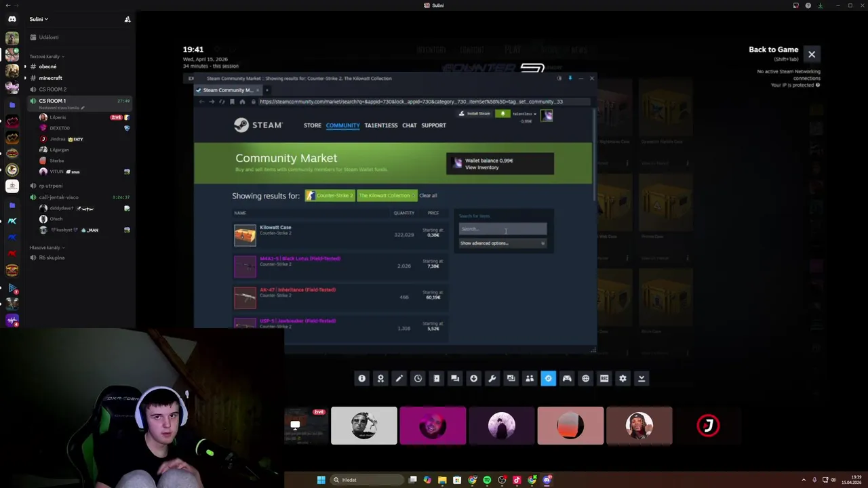This screenshot has width=868, height=488.
Task: Open the SUPPORT menu item
Action: (x=434, y=125)
